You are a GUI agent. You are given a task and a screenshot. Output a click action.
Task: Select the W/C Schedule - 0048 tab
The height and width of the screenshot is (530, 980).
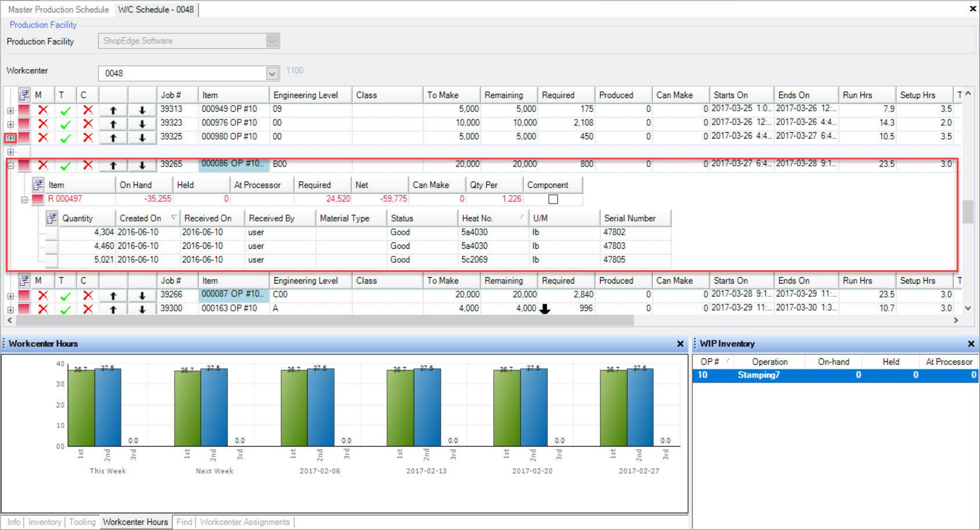(156, 9)
